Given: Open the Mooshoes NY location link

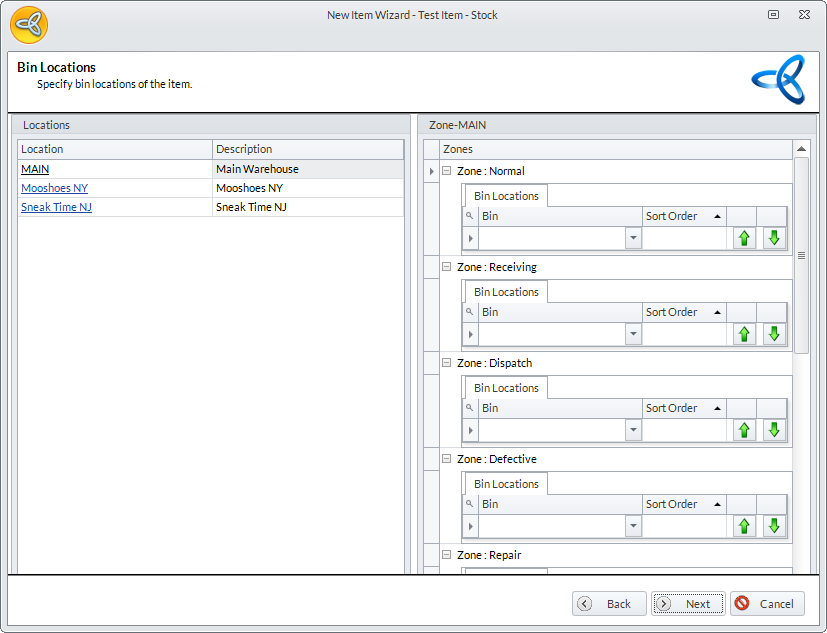Looking at the screenshot, I should coord(54,188).
